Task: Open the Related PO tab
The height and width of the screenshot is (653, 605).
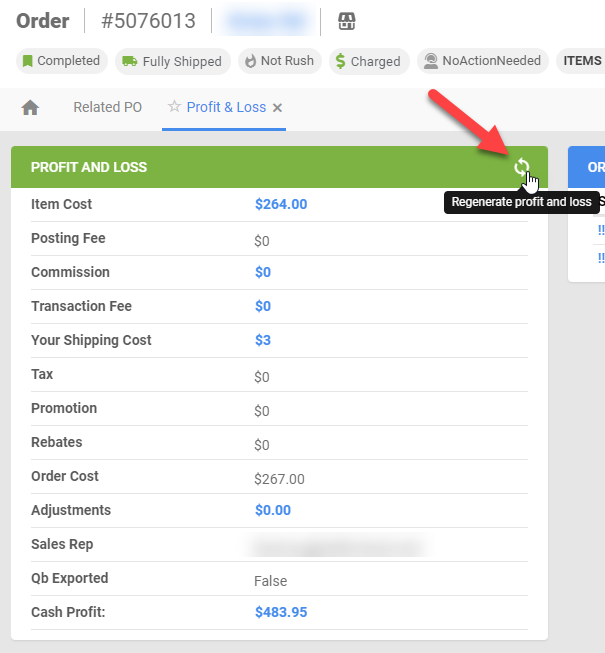Action: (x=107, y=107)
